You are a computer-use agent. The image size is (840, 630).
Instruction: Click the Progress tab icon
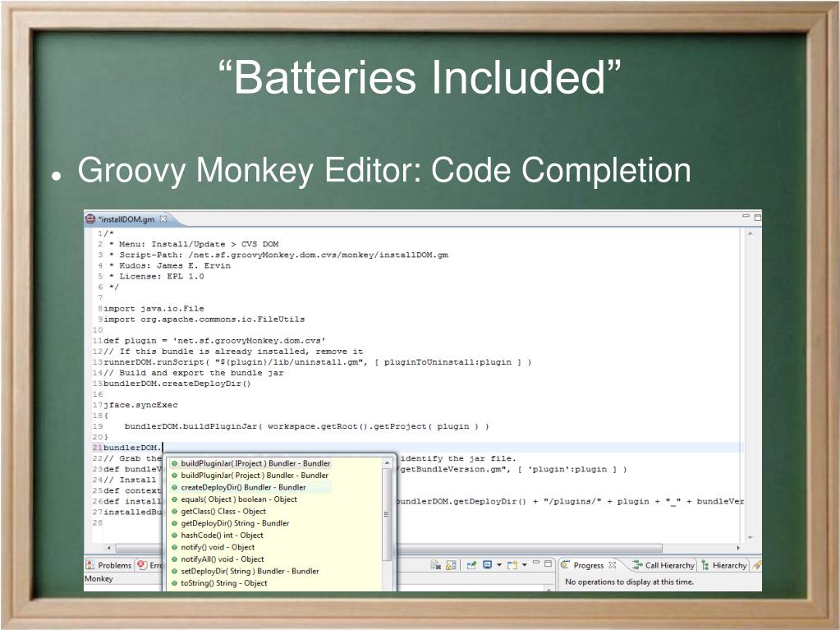pos(565,564)
